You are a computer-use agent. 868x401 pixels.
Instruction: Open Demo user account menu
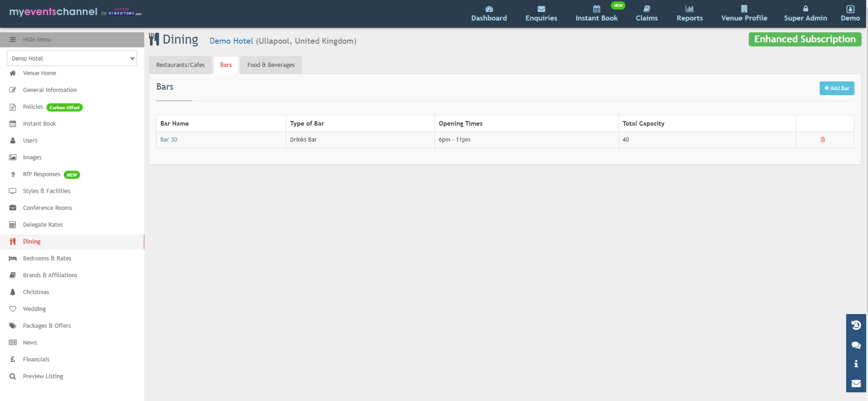[850, 14]
